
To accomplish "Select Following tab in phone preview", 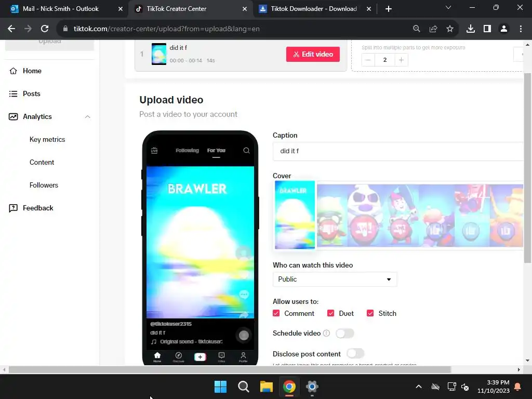I will (187, 150).
